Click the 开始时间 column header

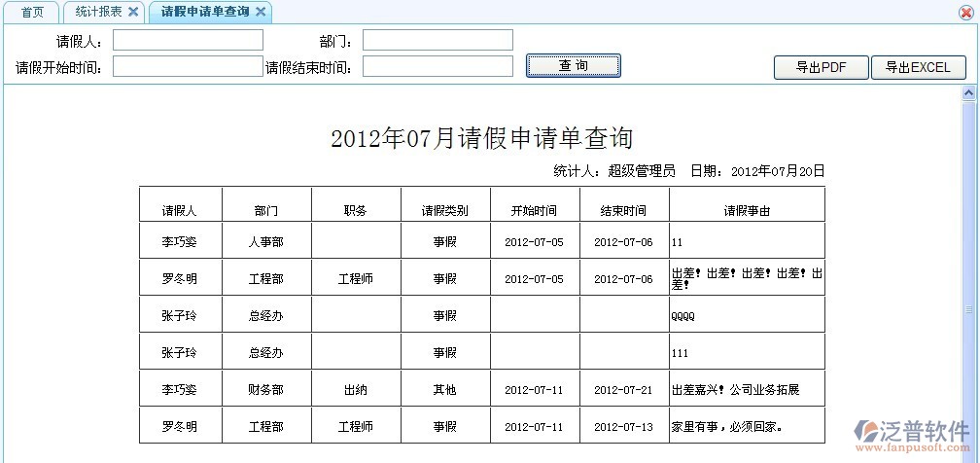coord(534,211)
